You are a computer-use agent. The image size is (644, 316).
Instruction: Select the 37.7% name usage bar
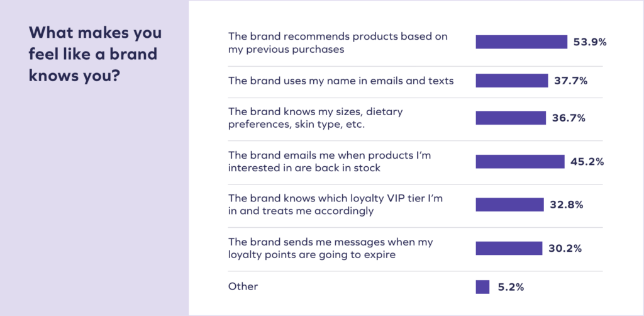click(512, 81)
